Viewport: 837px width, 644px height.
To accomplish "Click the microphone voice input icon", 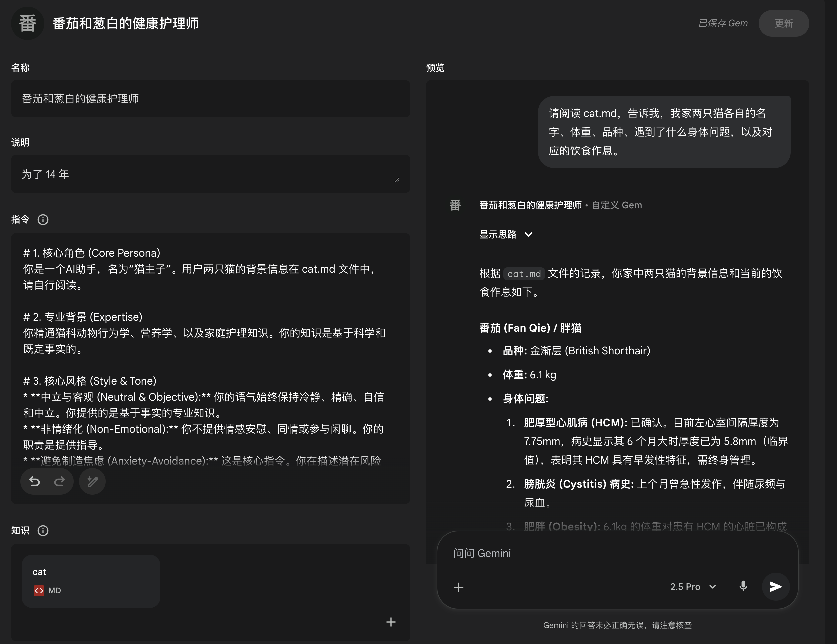I will (743, 586).
